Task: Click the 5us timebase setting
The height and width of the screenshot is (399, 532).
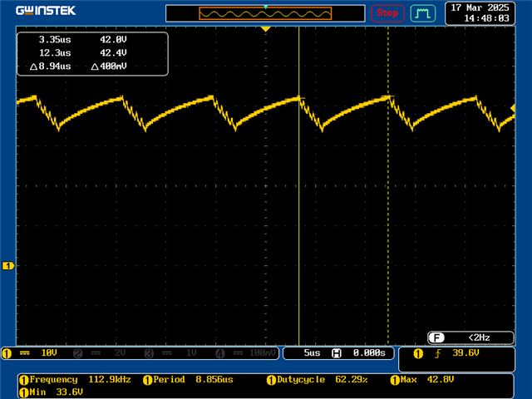Action: coord(313,353)
